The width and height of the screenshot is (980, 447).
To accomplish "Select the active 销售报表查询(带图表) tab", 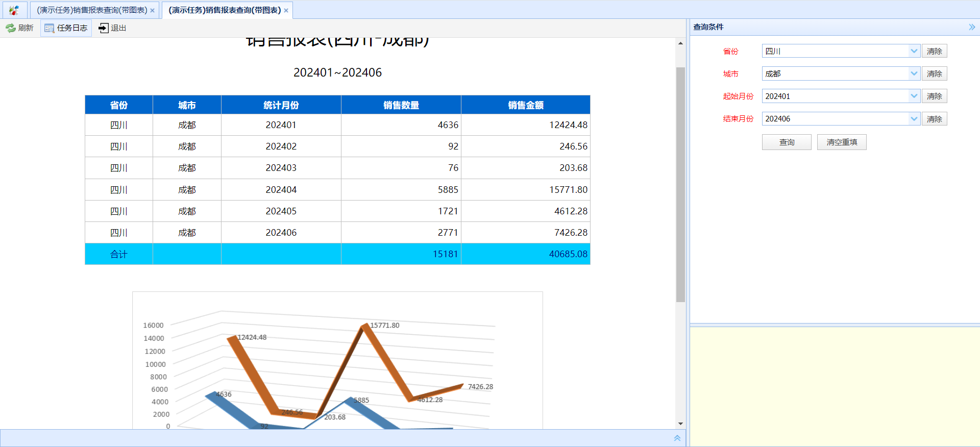I will point(225,10).
